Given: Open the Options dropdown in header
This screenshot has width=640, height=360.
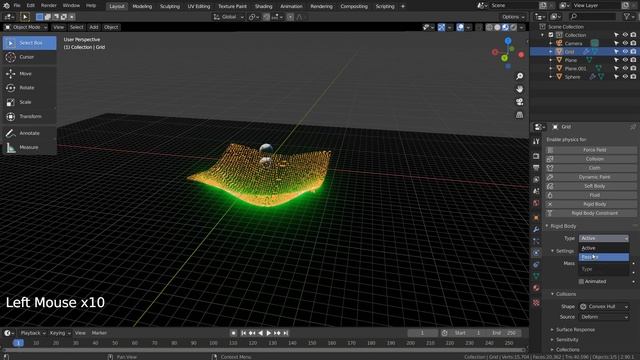Looking at the screenshot, I should point(513,17).
